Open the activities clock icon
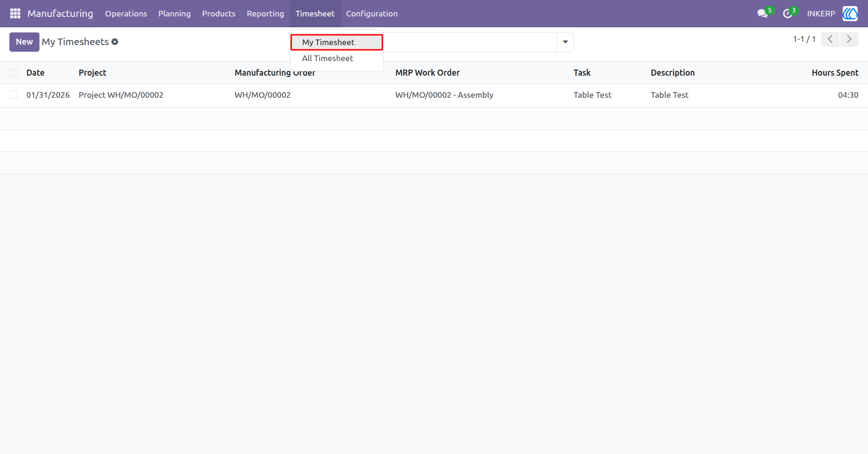 pyautogui.click(x=788, y=14)
